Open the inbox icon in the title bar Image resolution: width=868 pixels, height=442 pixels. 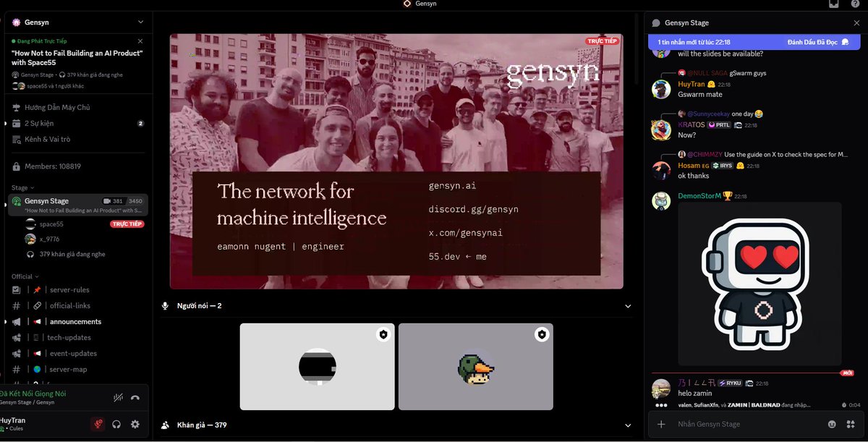(833, 4)
